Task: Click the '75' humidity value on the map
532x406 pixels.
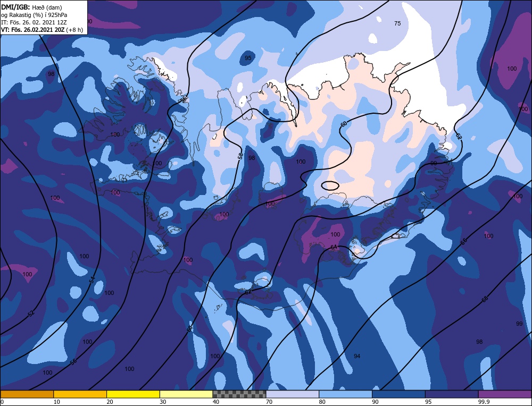Action: 397,23
